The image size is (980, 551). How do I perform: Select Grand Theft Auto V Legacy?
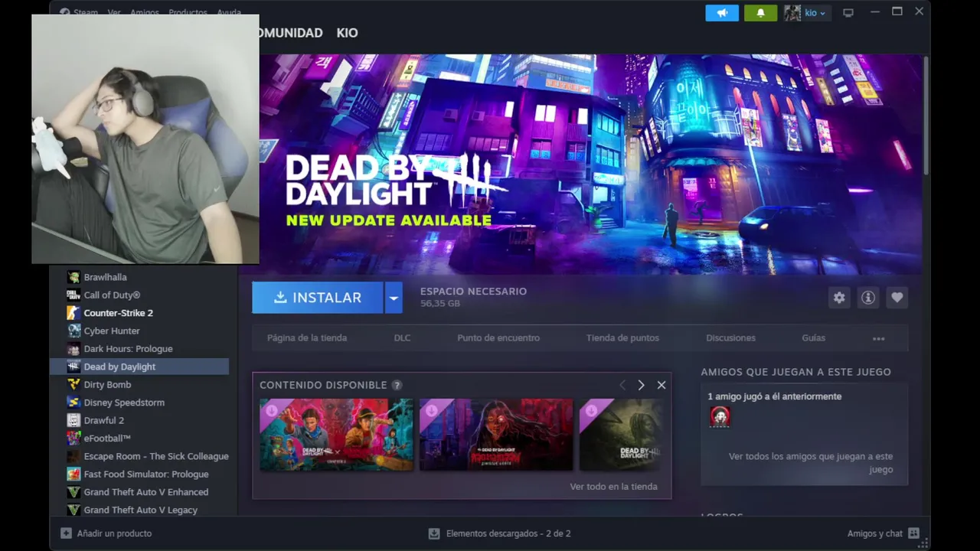pyautogui.click(x=140, y=510)
